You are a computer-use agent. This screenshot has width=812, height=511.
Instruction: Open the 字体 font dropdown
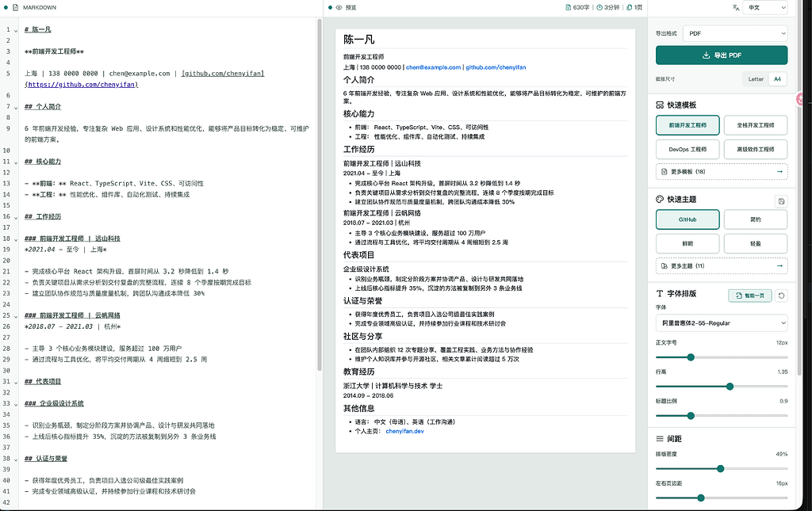pyautogui.click(x=722, y=323)
